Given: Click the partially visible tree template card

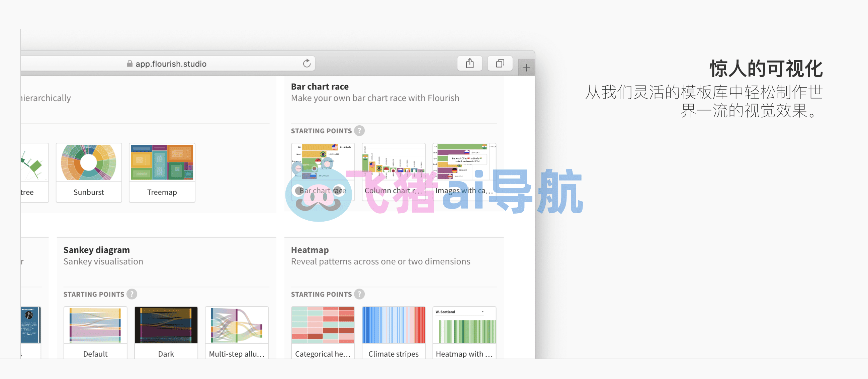Looking at the screenshot, I should (x=35, y=173).
